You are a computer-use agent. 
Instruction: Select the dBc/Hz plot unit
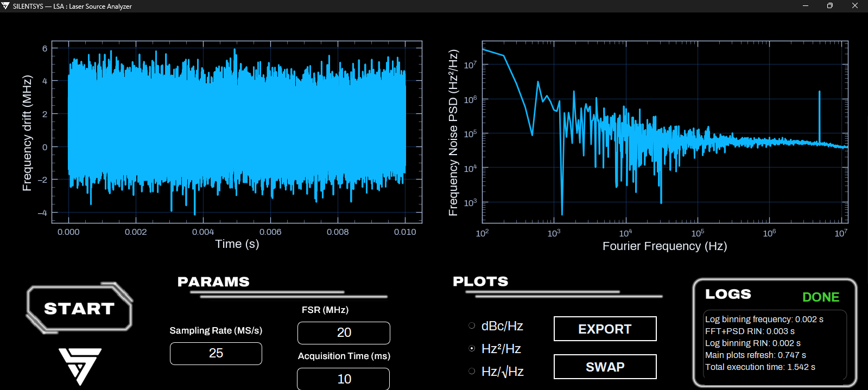tap(472, 326)
